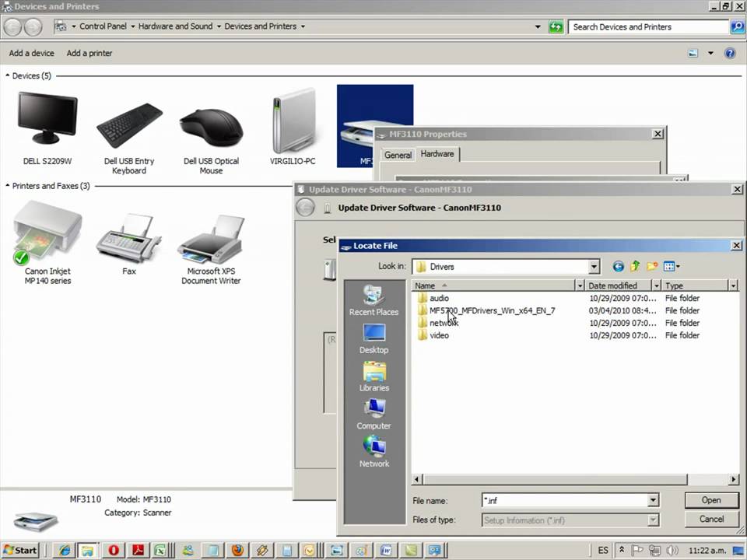Screen dimensions: 747x560
Task: Open Computer in the sidebar
Action: point(374,415)
